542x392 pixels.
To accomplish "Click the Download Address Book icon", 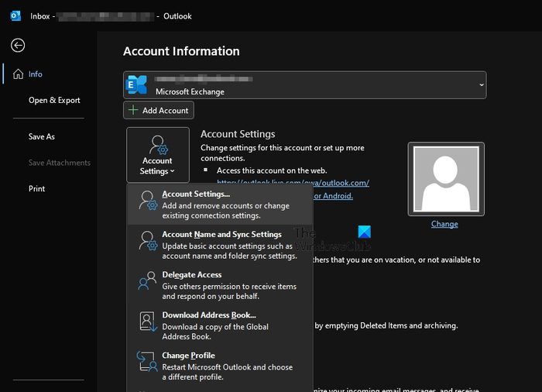I will point(146,322).
